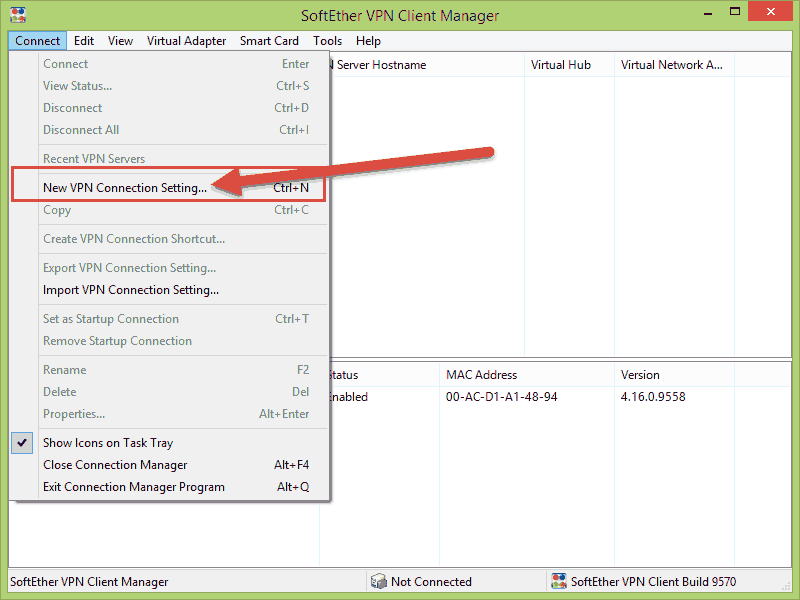
Task: Select New VPN Connection Setting
Action: (x=168, y=188)
